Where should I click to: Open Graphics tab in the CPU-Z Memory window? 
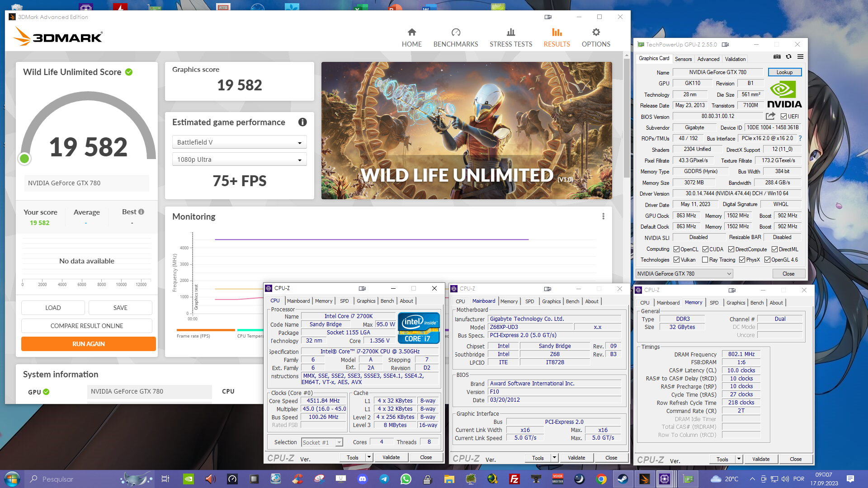click(x=736, y=303)
